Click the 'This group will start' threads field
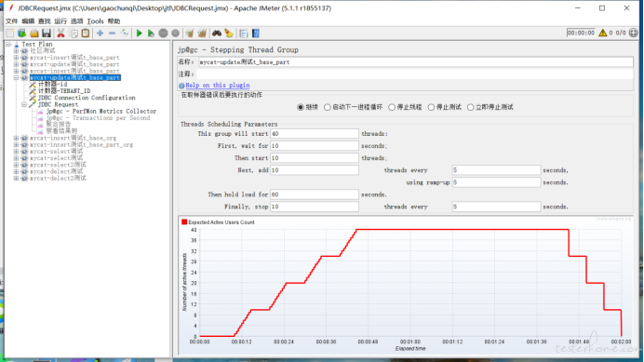This screenshot has width=644, height=362. tap(315, 134)
